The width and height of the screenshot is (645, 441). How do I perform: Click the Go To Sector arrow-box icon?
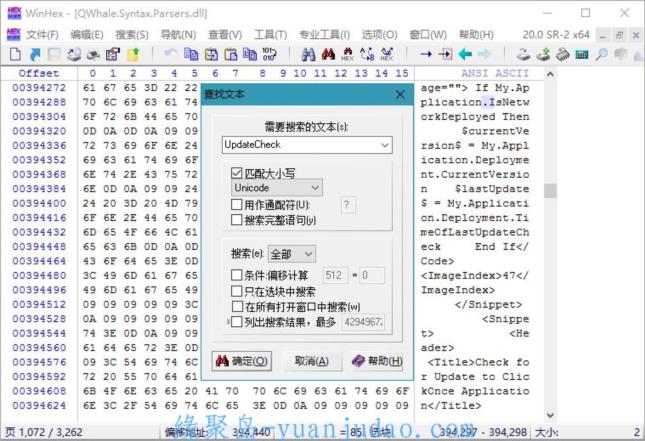coord(445,54)
